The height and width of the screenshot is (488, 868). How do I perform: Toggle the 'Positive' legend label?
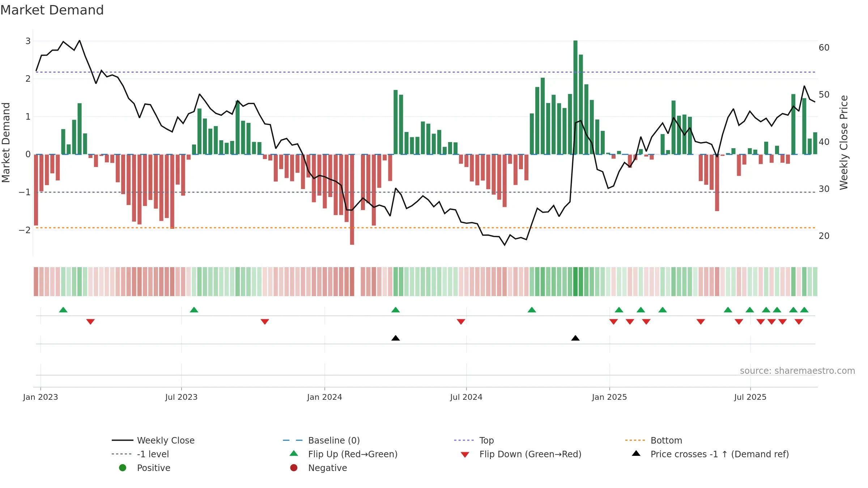pyautogui.click(x=153, y=468)
